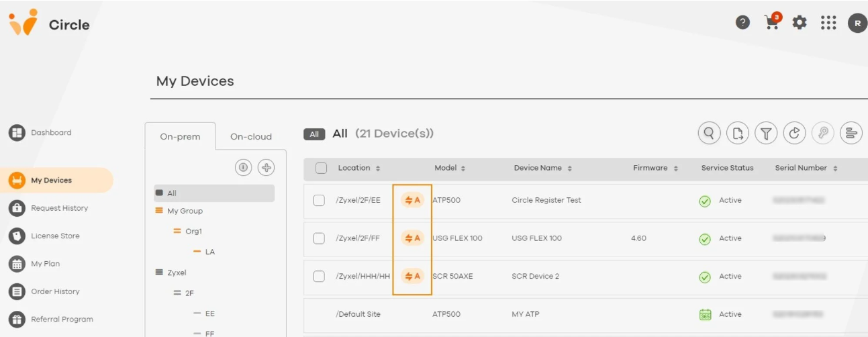Image resolution: width=868 pixels, height=337 pixels.
Task: Sort by Serial Number column arrows
Action: (835, 168)
